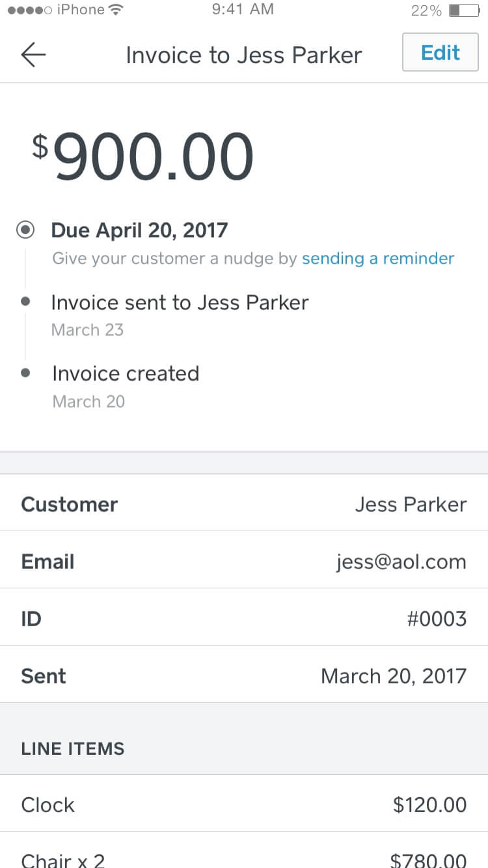
Task: Open the Chair x 2 line item
Action: click(244, 850)
